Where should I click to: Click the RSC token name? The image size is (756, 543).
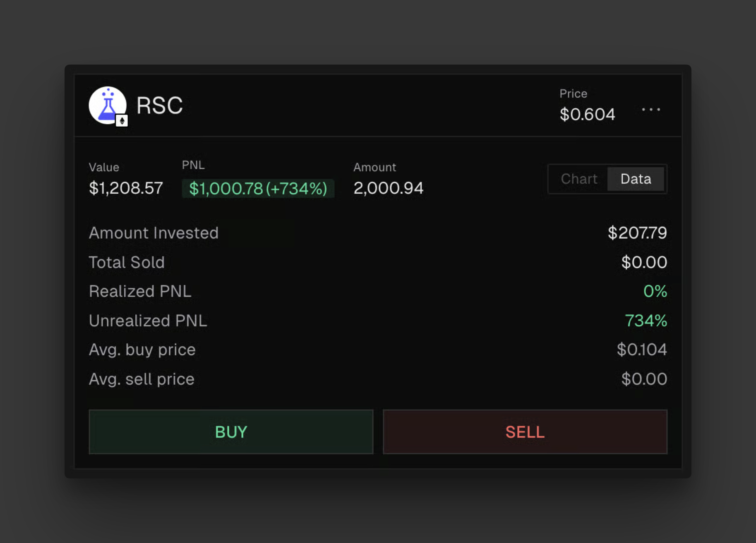click(159, 106)
